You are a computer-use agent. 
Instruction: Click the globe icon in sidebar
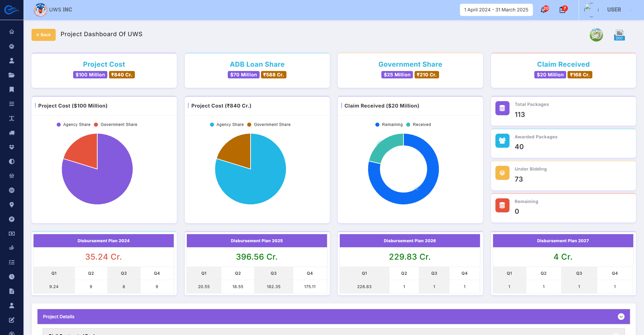coord(12,190)
